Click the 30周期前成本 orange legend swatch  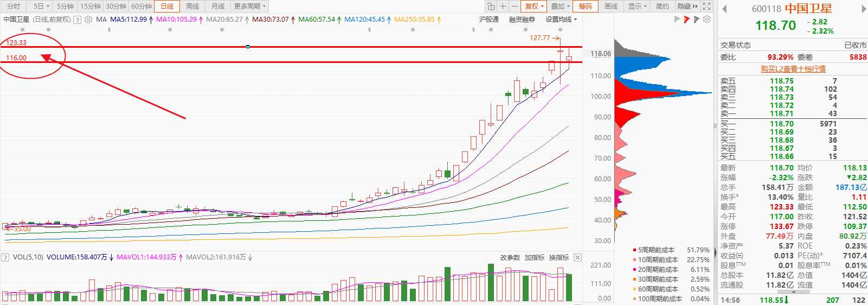point(634,279)
